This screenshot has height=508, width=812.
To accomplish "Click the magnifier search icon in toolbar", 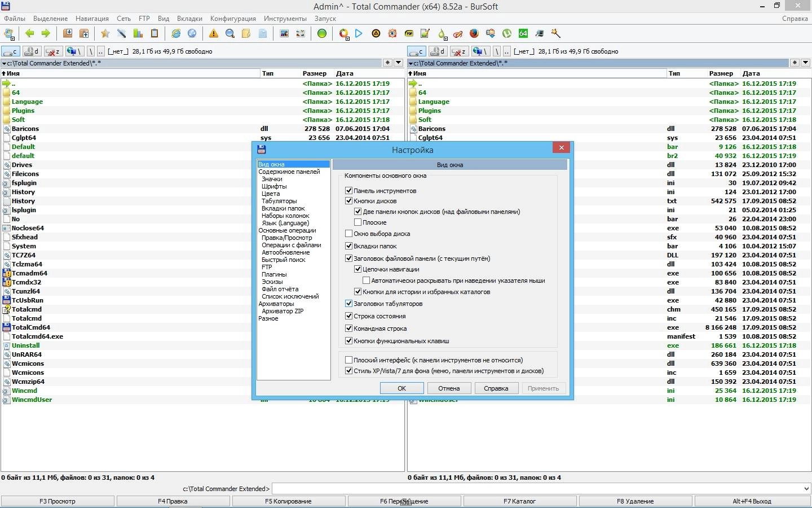I will (x=230, y=33).
